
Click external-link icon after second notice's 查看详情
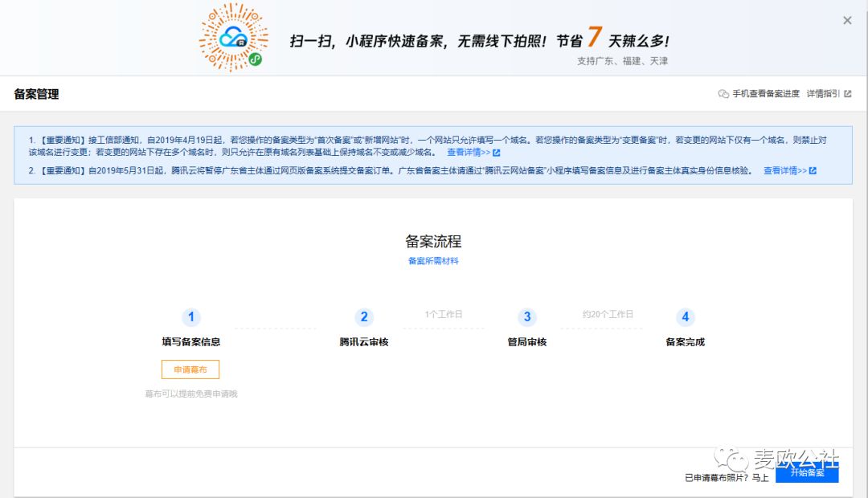pyautogui.click(x=813, y=171)
